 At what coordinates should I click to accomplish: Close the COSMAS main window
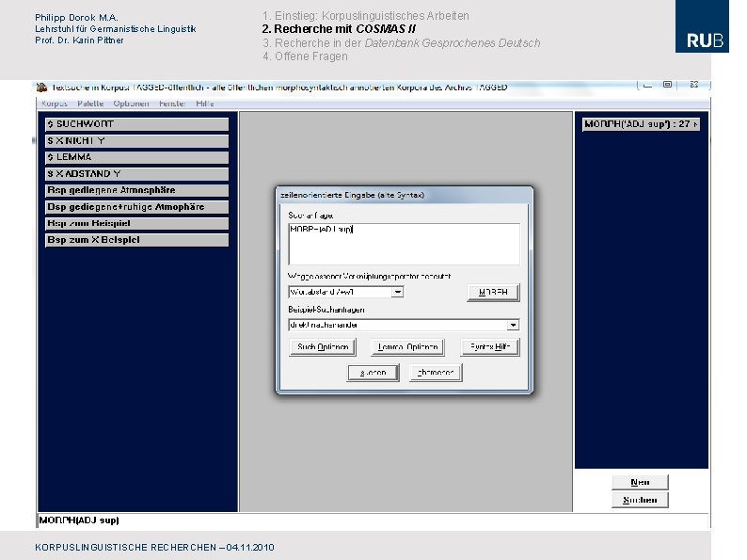coord(694,85)
